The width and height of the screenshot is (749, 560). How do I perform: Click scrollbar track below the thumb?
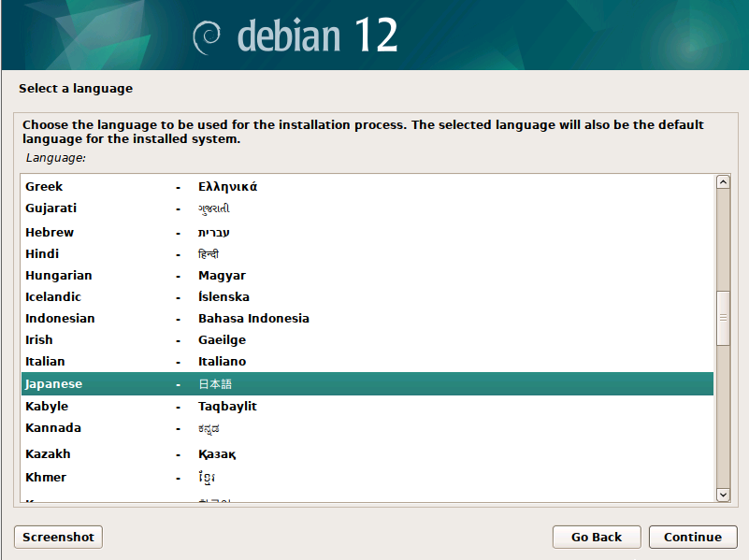[723, 416]
